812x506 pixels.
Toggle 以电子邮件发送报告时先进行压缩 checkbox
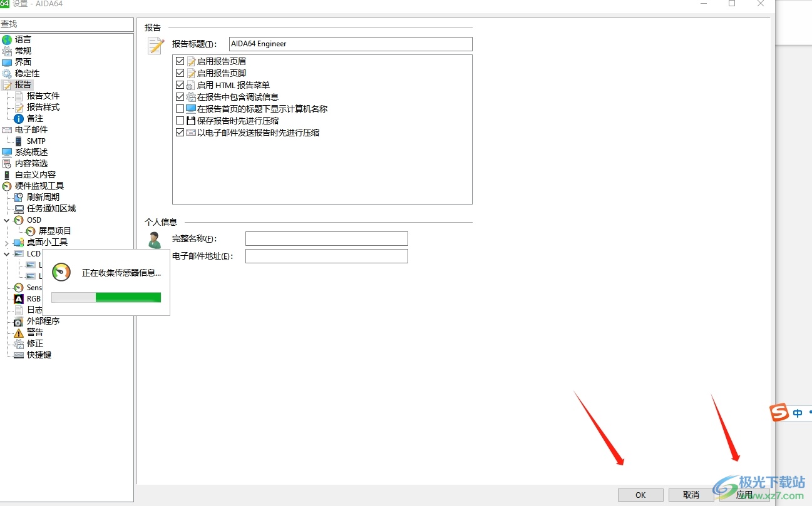coord(180,133)
